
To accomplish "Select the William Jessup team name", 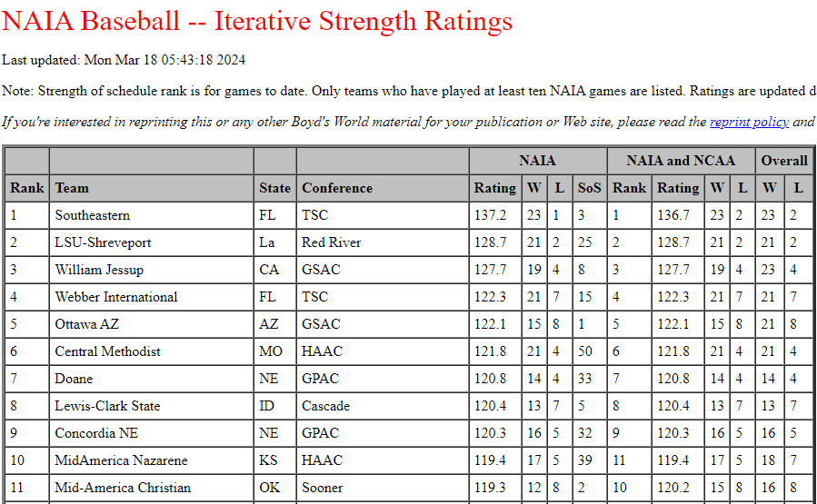I will tap(99, 270).
